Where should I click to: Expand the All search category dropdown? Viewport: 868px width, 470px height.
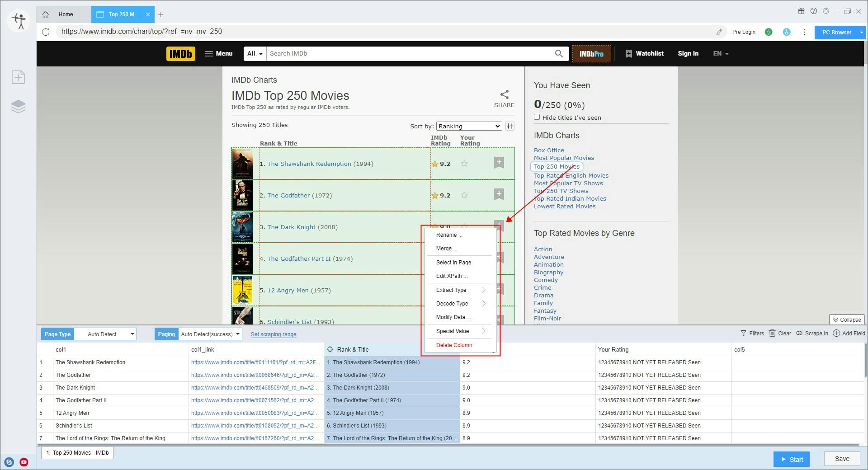click(x=255, y=53)
